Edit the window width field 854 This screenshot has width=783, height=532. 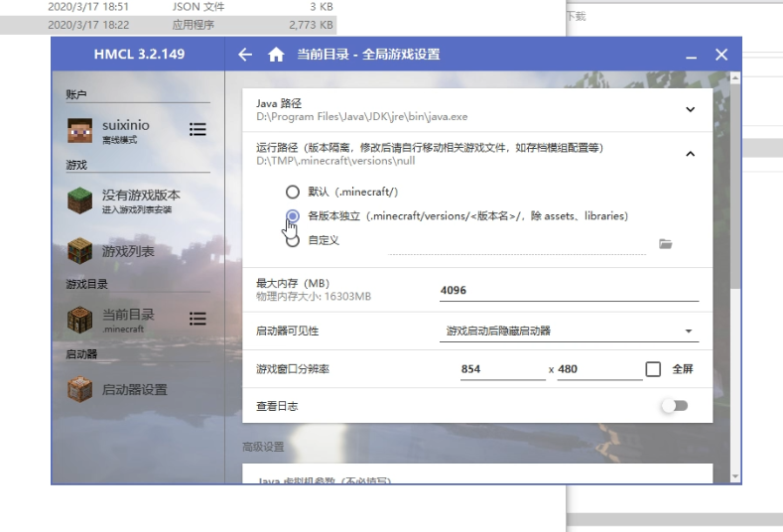[x=503, y=369]
